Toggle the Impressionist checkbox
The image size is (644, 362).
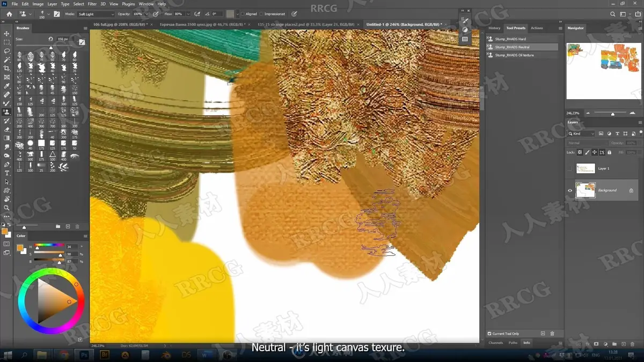[261, 14]
